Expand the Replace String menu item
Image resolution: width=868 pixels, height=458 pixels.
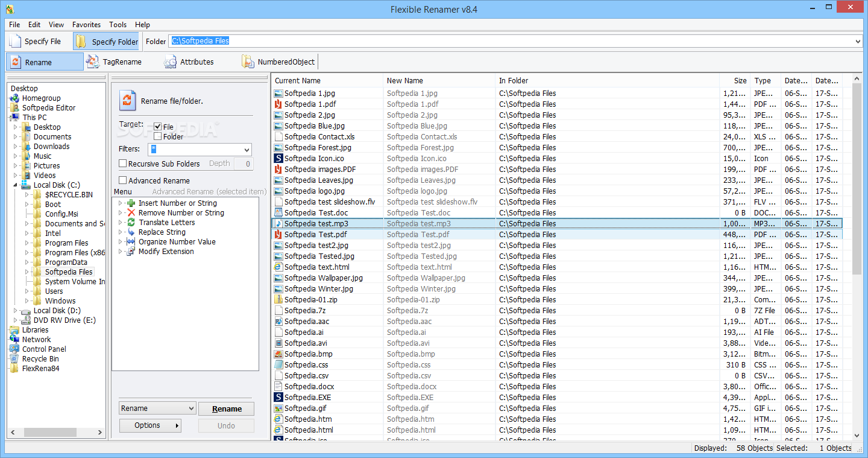(x=121, y=232)
